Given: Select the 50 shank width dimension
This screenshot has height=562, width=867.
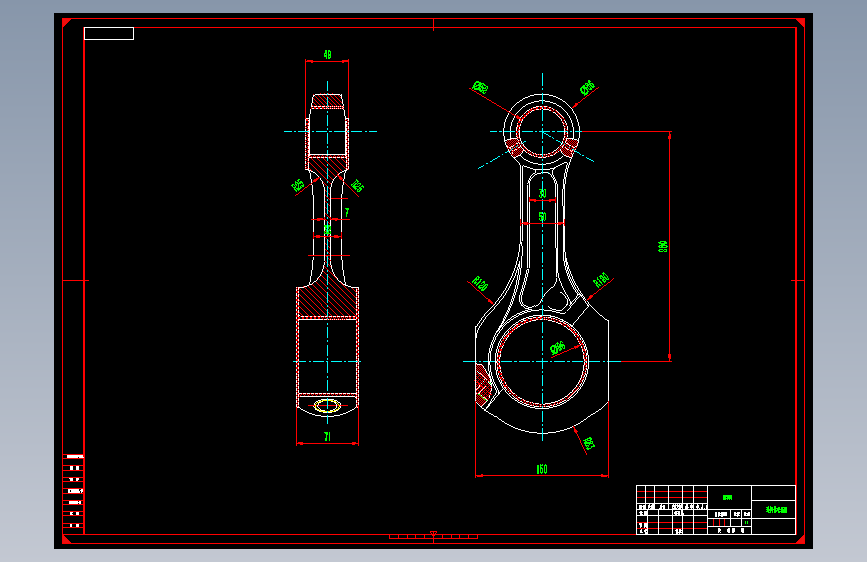Looking at the screenshot, I should click(x=542, y=217).
